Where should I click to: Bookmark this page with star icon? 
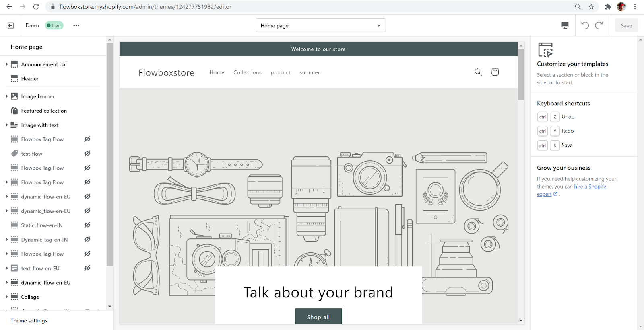tap(591, 7)
